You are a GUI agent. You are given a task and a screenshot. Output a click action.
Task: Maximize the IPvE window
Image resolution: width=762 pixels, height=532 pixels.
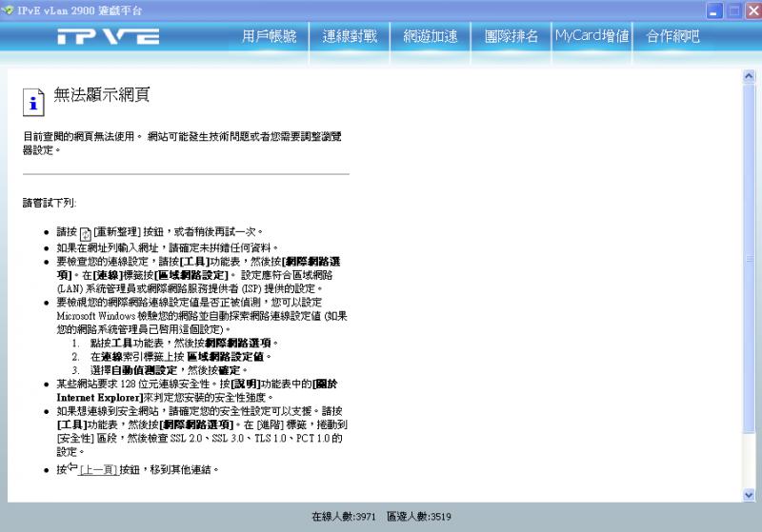click(x=734, y=10)
